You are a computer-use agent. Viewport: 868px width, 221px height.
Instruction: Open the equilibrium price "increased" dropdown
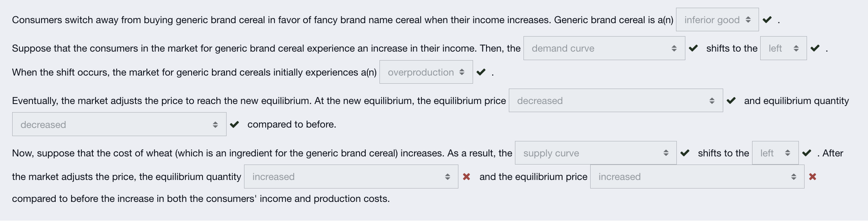pyautogui.click(x=697, y=177)
